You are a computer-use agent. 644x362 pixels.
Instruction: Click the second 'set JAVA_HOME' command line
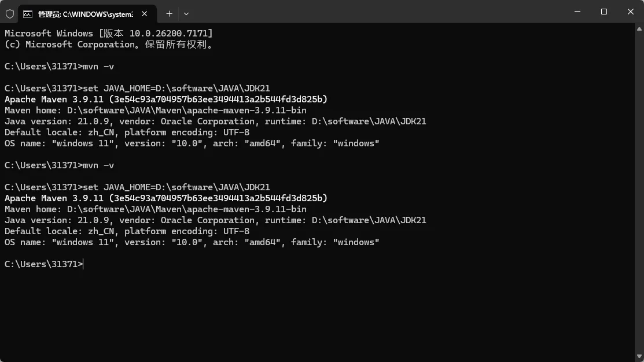coord(137,187)
